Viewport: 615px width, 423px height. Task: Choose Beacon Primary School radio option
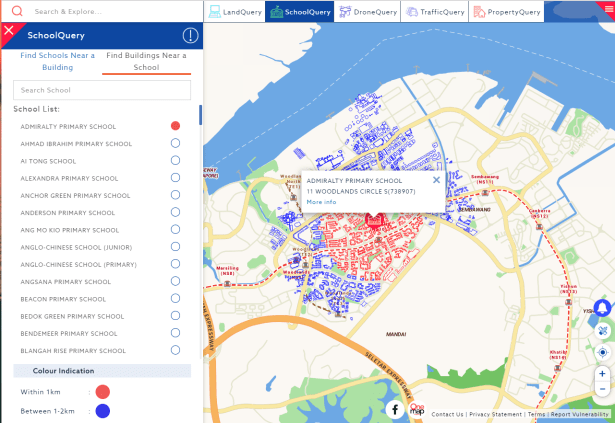(x=175, y=299)
